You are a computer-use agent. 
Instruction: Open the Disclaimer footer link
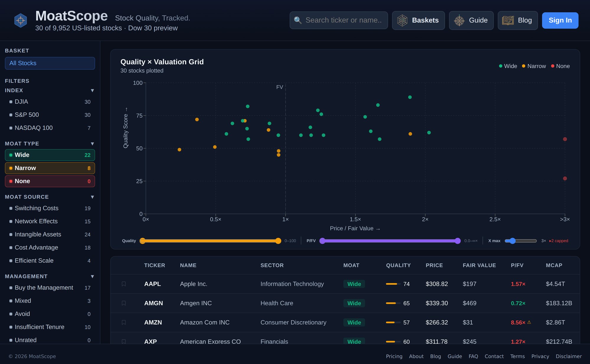569,356
